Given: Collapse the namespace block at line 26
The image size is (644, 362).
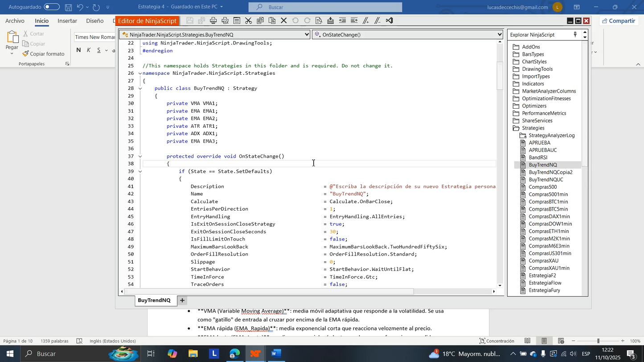Looking at the screenshot, I should [140, 73].
